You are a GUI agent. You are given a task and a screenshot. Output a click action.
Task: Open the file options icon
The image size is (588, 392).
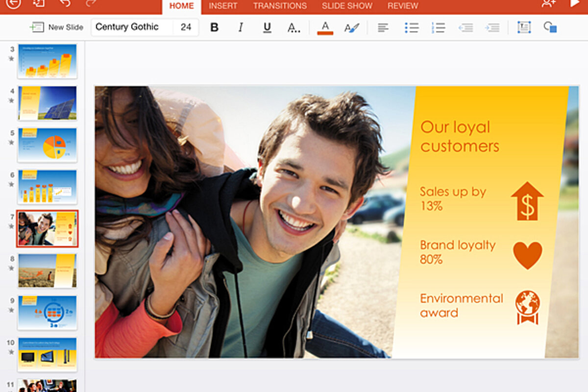[x=39, y=3]
